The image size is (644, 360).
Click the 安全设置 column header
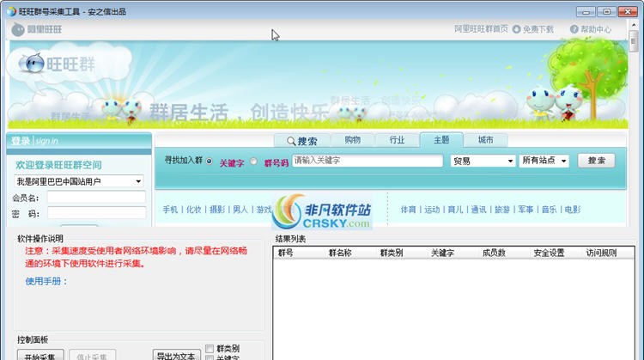549,253
